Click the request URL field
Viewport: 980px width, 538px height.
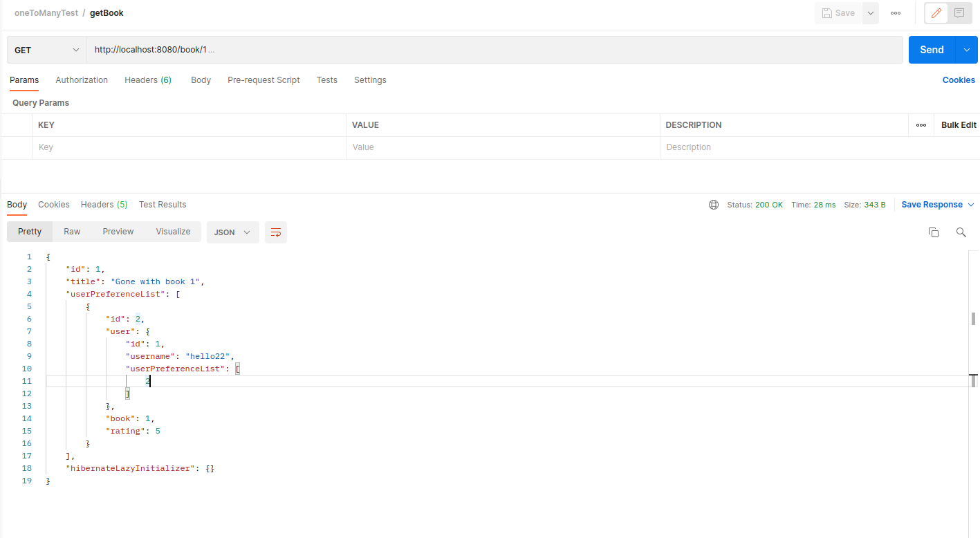[494, 50]
